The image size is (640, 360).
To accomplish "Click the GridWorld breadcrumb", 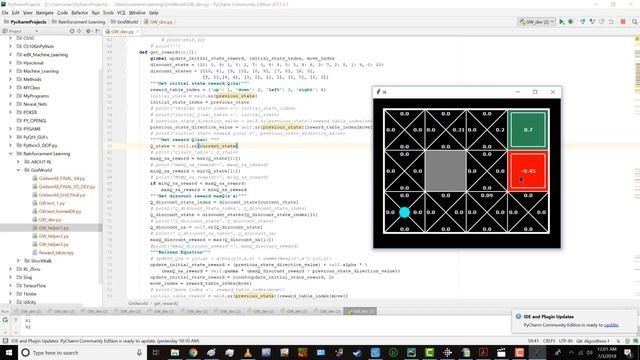I will [124, 22].
